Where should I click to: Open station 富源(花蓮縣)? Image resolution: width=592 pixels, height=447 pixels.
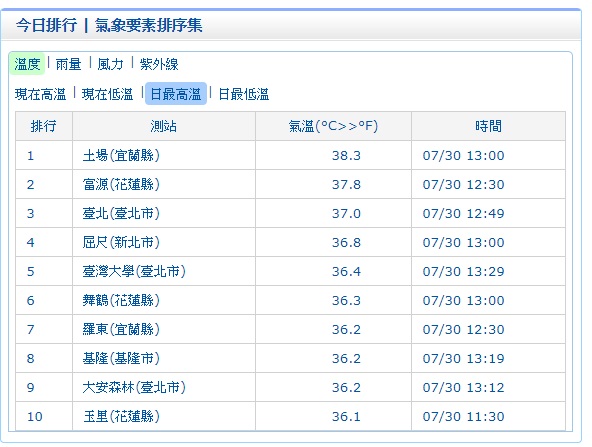pos(121,184)
